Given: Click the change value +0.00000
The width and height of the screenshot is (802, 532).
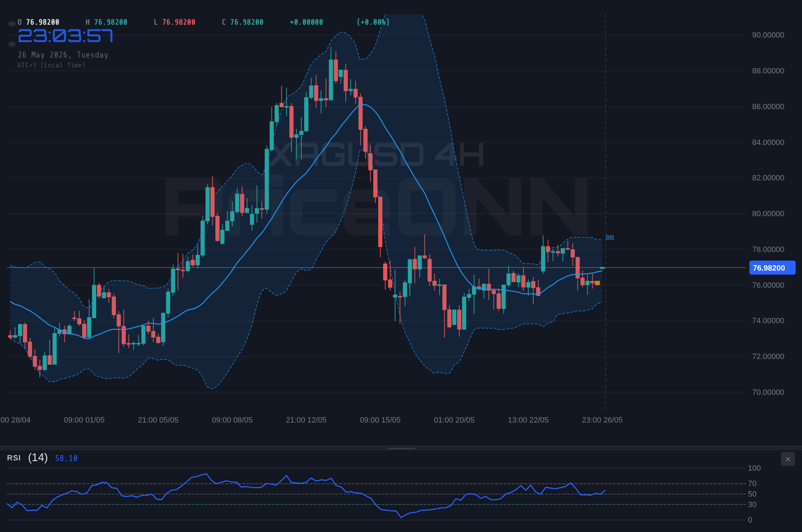Looking at the screenshot, I should (306, 22).
